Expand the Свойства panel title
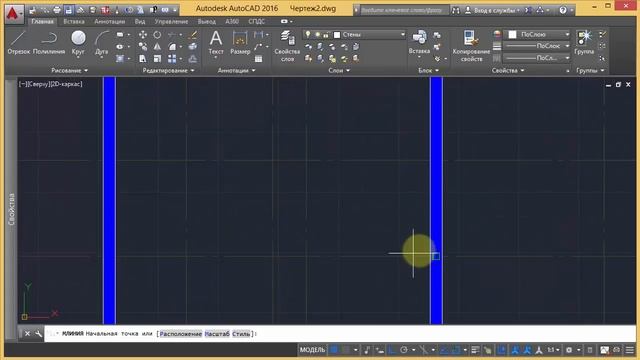 point(507,71)
